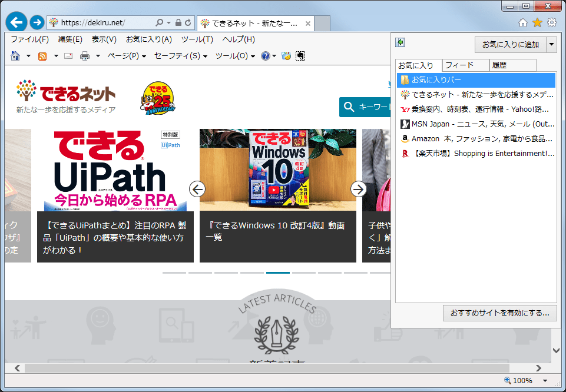The width and height of the screenshot is (566, 392).
Task: Expand the Print dropdown arrow
Action: click(98, 57)
